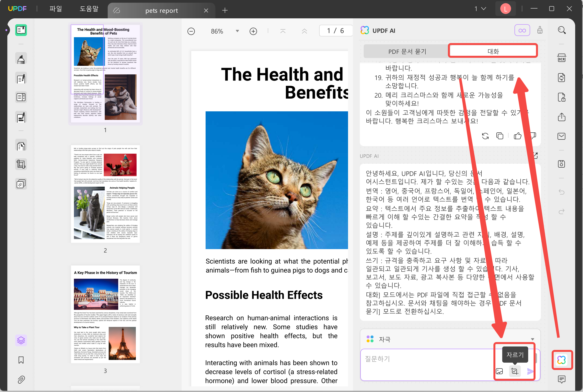This screenshot has width=583, height=392.
Task: Expand the 자극 prompt dropdown
Action: click(x=532, y=339)
